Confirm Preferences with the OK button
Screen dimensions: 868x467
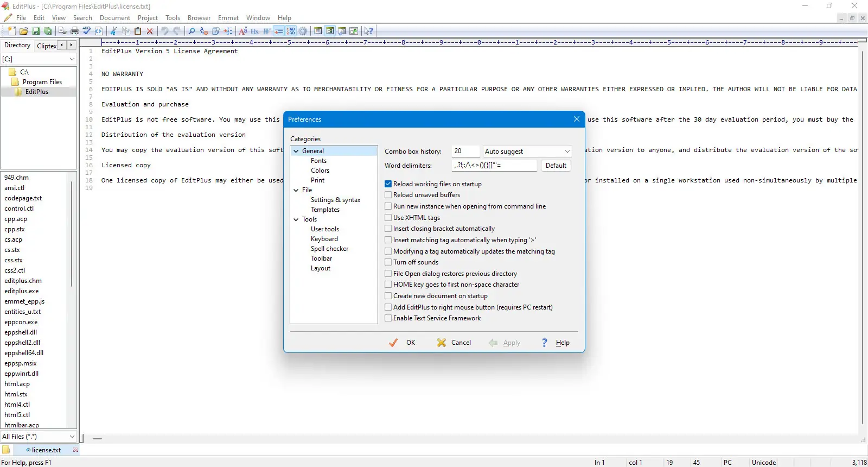(402, 343)
